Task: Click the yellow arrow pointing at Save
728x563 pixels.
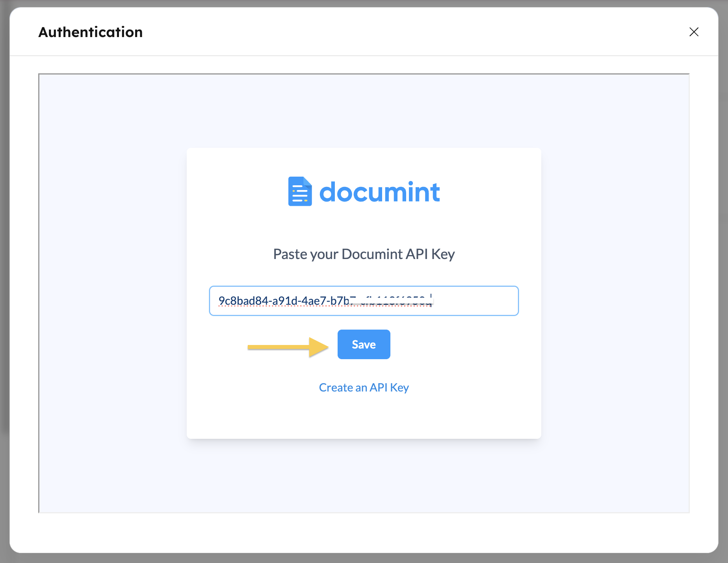Action: pyautogui.click(x=288, y=347)
